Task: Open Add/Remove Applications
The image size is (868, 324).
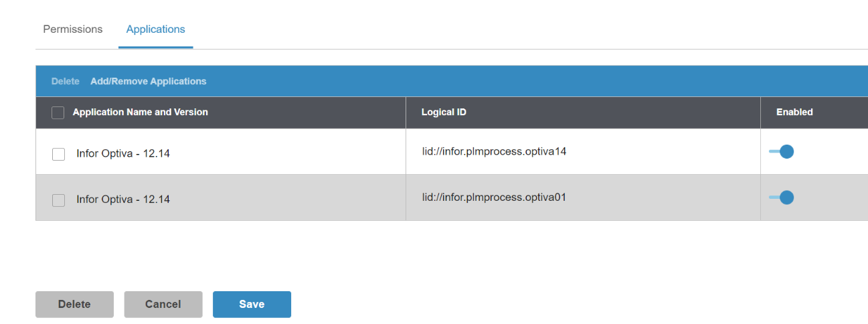Action: [x=149, y=81]
